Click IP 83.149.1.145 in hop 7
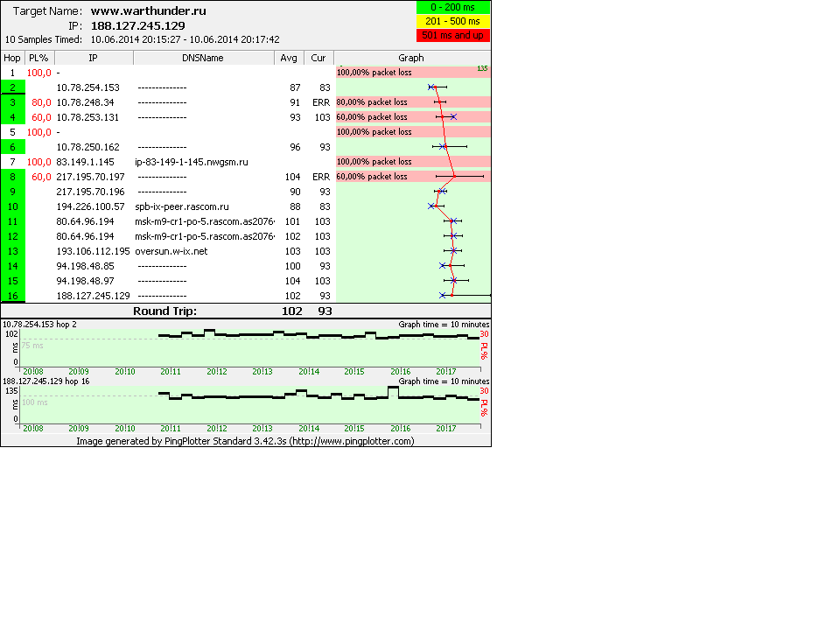The height and width of the screenshot is (630, 840). coord(85,162)
